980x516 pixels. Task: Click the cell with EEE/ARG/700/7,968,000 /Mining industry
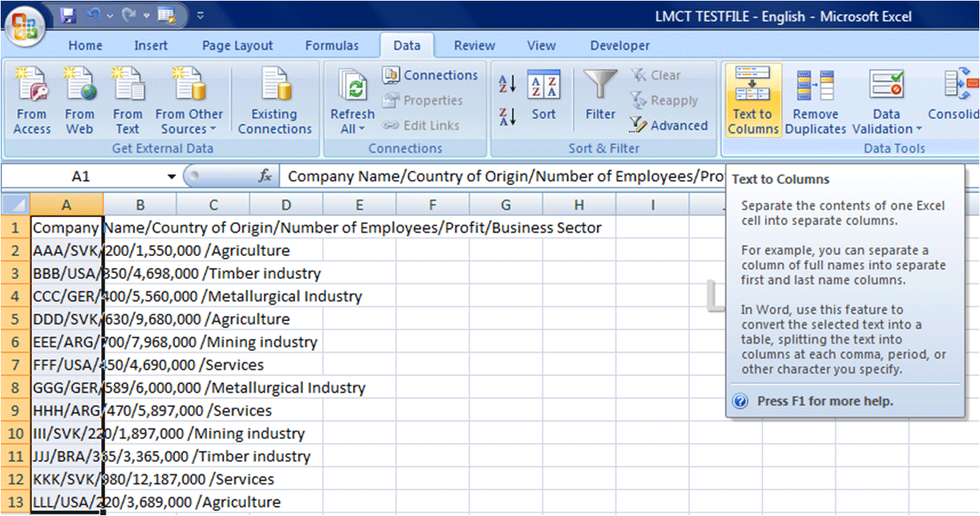tap(67, 342)
